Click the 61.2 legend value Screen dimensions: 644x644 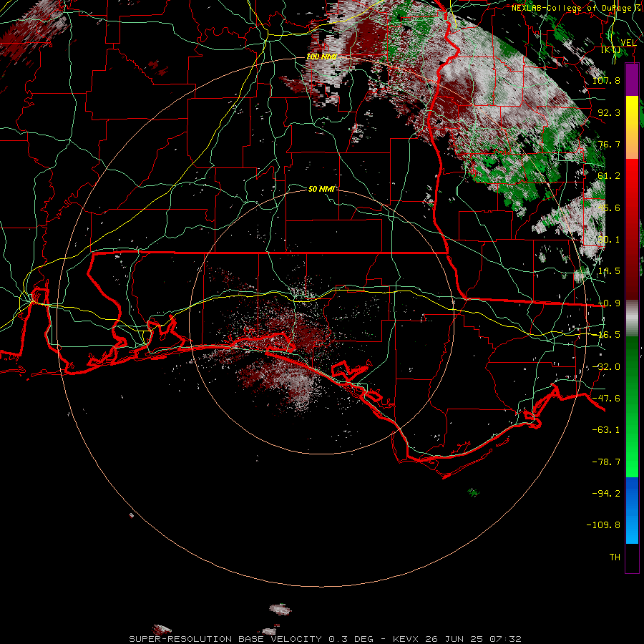click(609, 176)
